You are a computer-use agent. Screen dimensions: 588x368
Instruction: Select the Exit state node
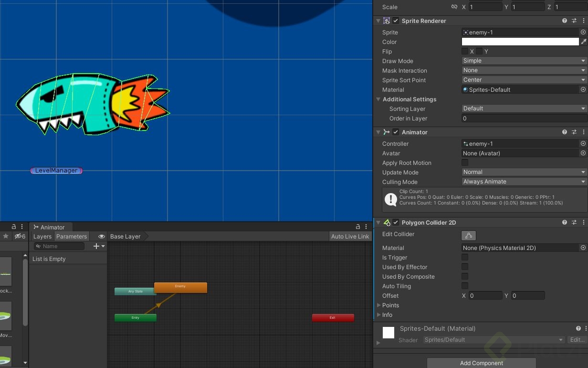coord(333,318)
